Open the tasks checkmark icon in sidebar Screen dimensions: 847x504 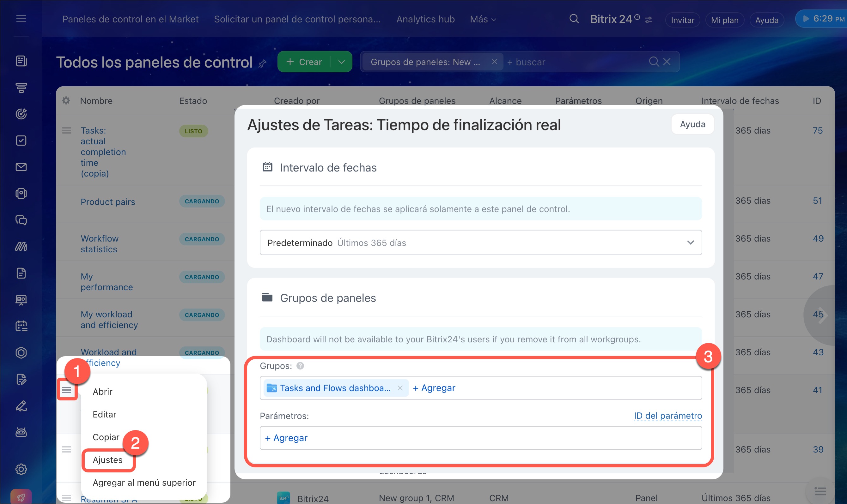21,141
